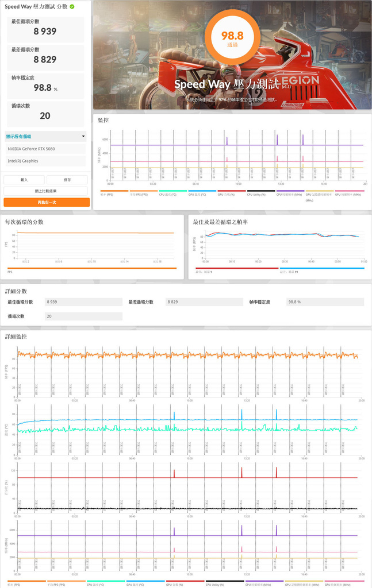Screen dimensions: 372x588
Task: Click the 幀率穩定度 field showing 98.8 % under 詳細分數
Action: (x=325, y=302)
